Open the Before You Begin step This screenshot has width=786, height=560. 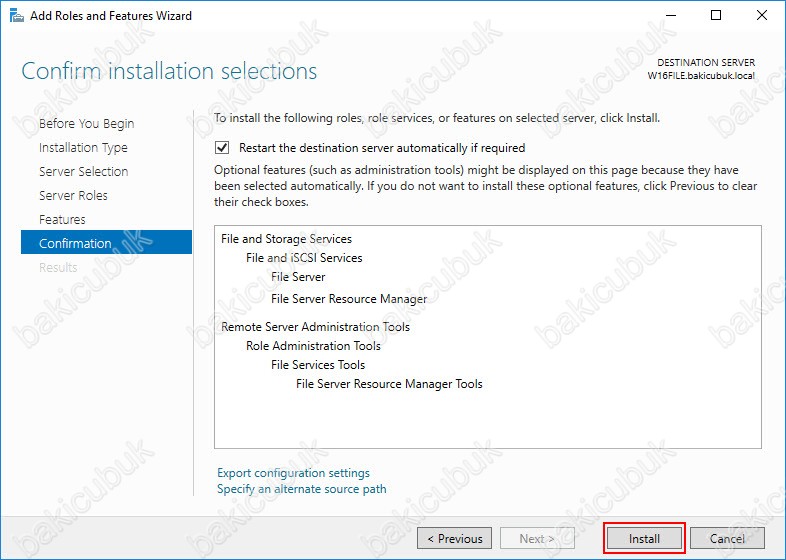(x=86, y=123)
